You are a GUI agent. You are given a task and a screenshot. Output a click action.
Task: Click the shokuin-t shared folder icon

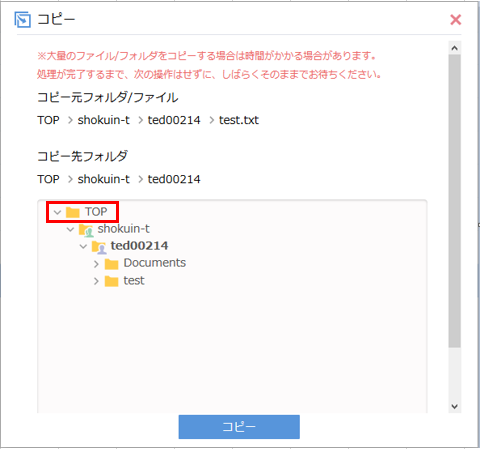click(x=86, y=230)
